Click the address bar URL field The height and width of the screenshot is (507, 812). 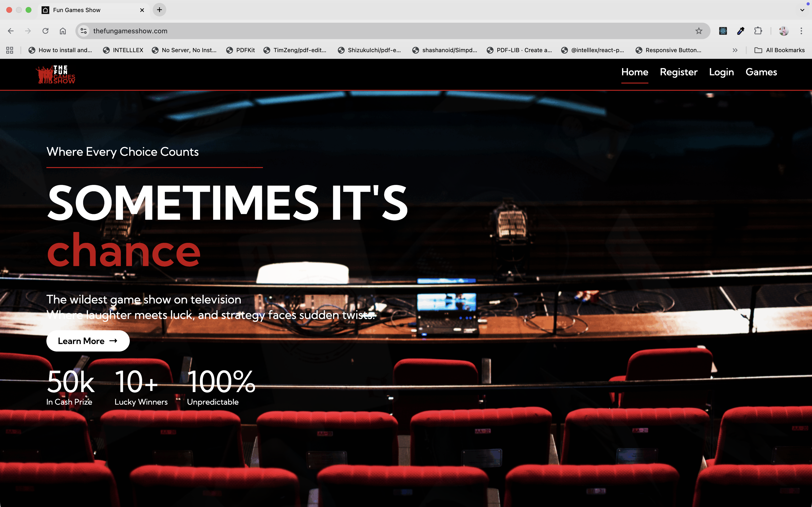pos(369,31)
